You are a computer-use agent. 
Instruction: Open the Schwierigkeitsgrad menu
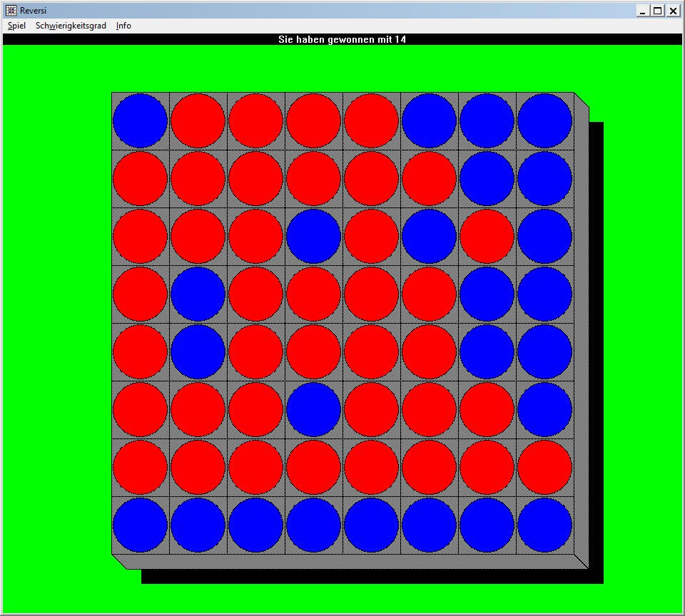coord(71,26)
